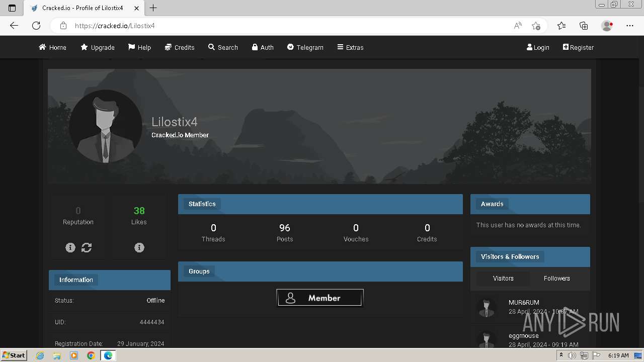
Task: Open the Search page
Action: [223, 47]
